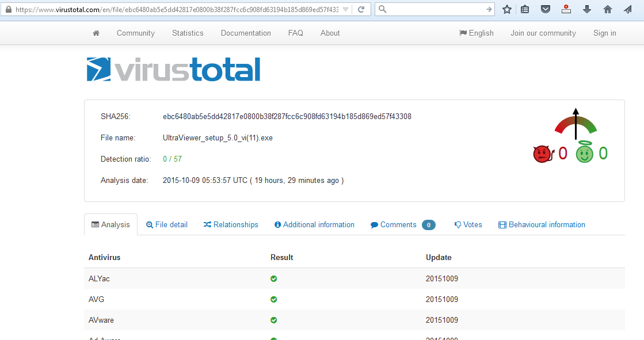Click update date 20151009 for AVware
Image resolution: width=644 pixels, height=340 pixels.
(x=442, y=320)
